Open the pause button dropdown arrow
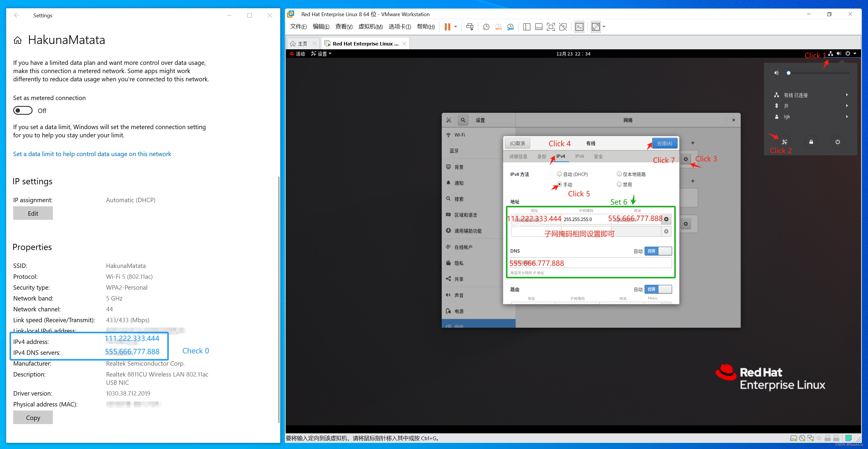The height and width of the screenshot is (449, 868). pos(456,27)
